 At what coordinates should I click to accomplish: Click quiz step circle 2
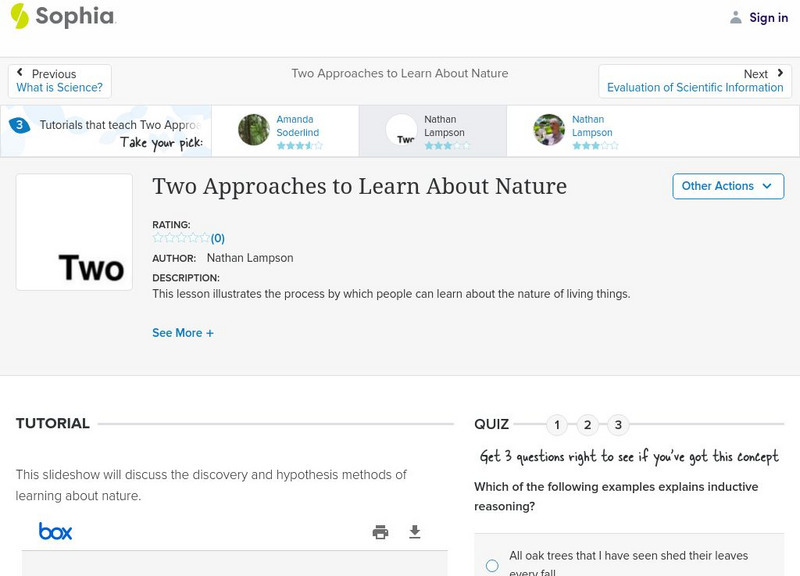pos(588,424)
